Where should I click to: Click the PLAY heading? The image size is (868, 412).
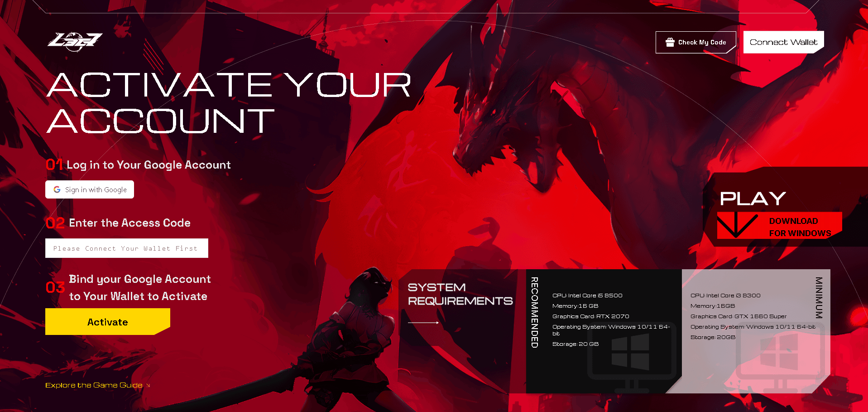pyautogui.click(x=753, y=199)
